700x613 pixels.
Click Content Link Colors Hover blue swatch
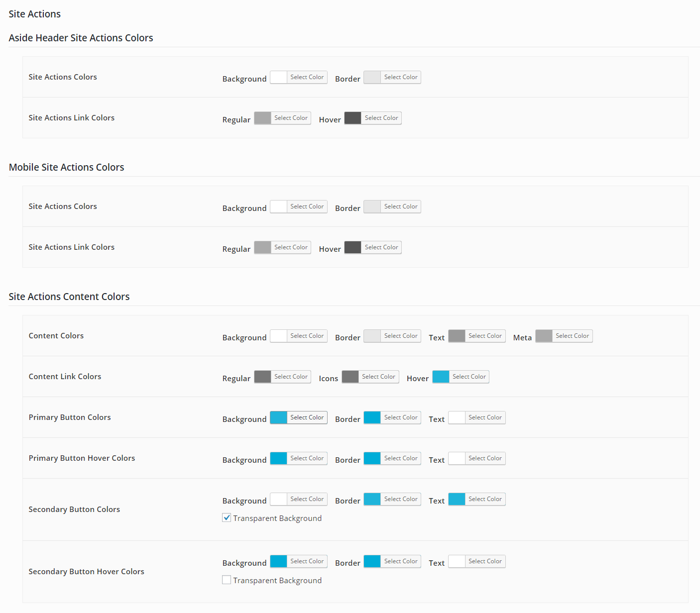point(441,377)
